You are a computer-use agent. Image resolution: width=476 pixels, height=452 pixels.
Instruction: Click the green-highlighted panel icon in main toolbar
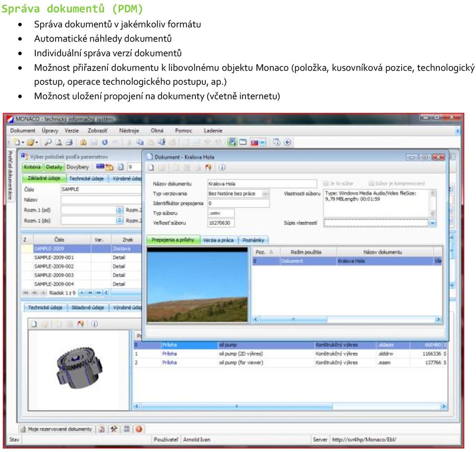click(x=232, y=142)
